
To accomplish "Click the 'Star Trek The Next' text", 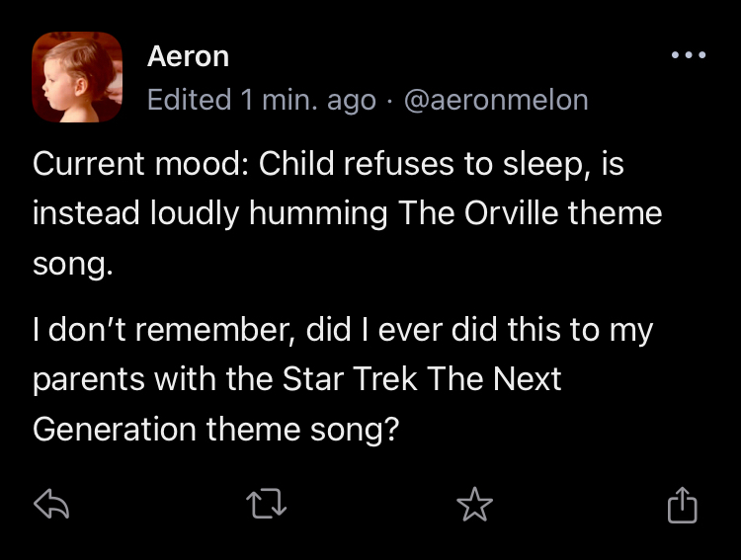I will [x=421, y=380].
